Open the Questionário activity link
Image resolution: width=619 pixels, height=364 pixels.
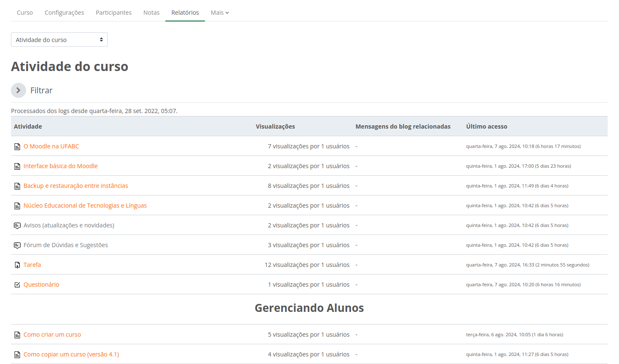(x=41, y=285)
